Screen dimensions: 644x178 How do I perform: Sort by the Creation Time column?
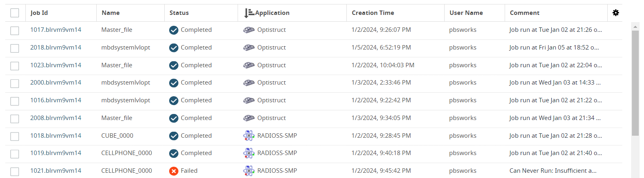coord(373,13)
